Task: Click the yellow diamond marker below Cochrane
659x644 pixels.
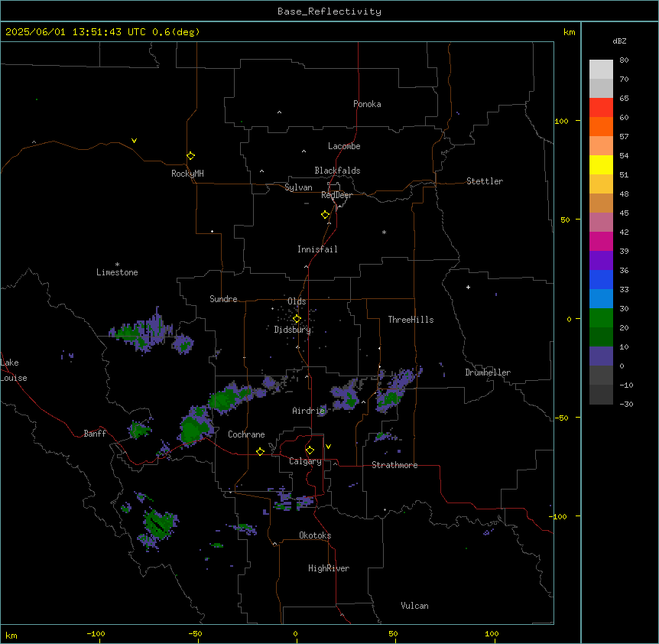Action: (260, 451)
